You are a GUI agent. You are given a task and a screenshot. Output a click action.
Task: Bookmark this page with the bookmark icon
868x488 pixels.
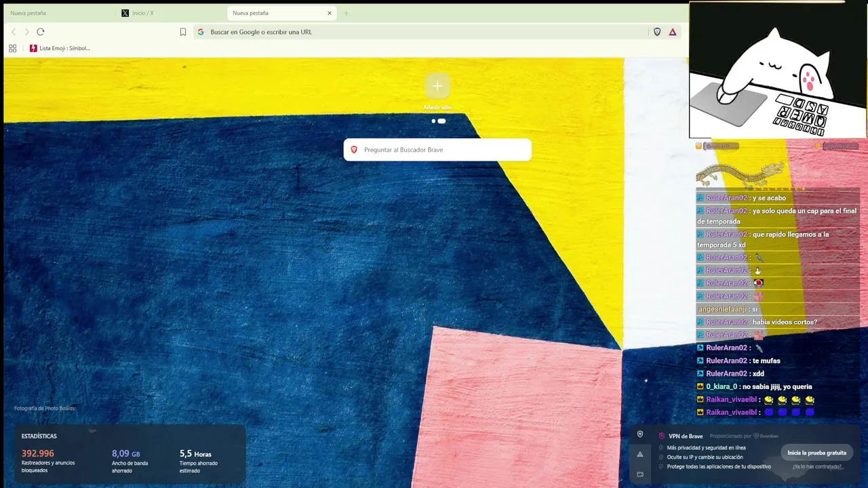(183, 32)
